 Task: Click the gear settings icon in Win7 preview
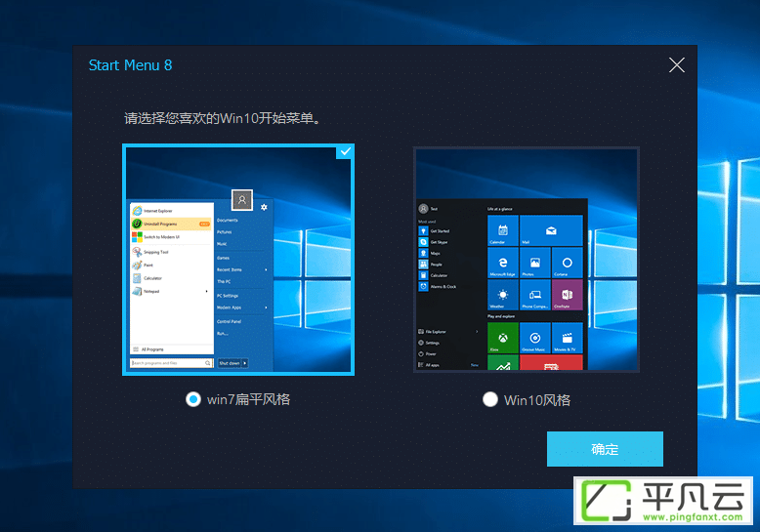coord(264,207)
